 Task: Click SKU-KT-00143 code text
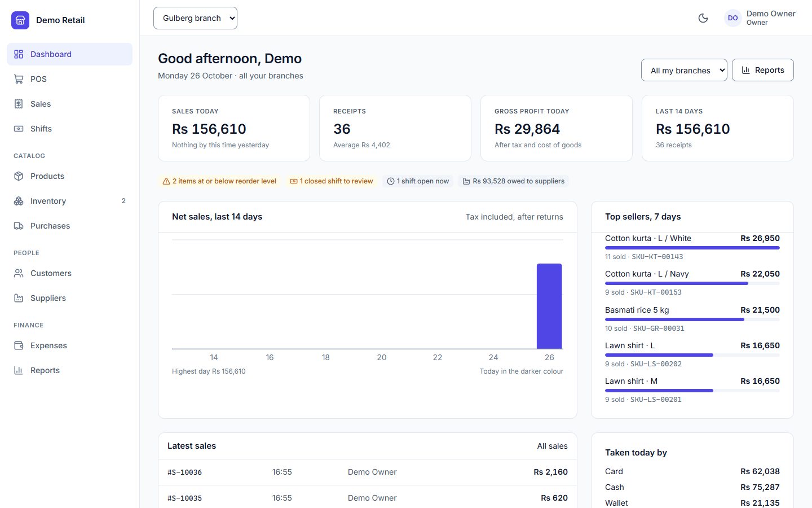click(657, 257)
